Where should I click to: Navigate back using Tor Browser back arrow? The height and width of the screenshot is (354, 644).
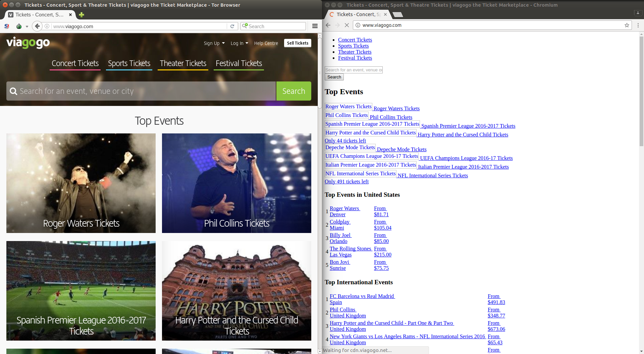(x=37, y=26)
